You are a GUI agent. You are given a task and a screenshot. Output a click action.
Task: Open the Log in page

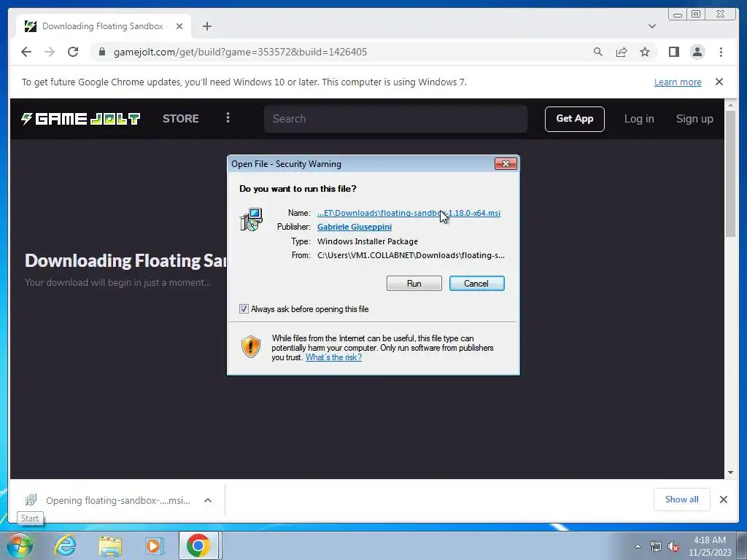[639, 119]
